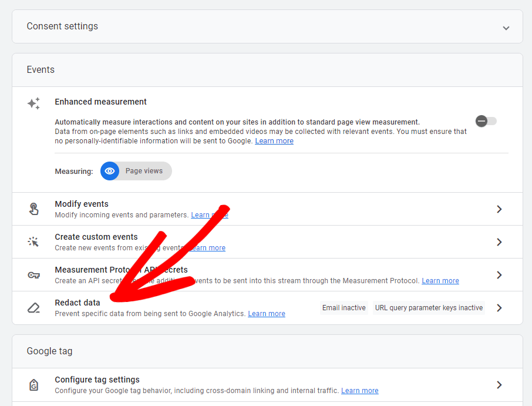Click Learn more for Measurement Protocol API secrets
The image size is (532, 406).
tap(440, 280)
